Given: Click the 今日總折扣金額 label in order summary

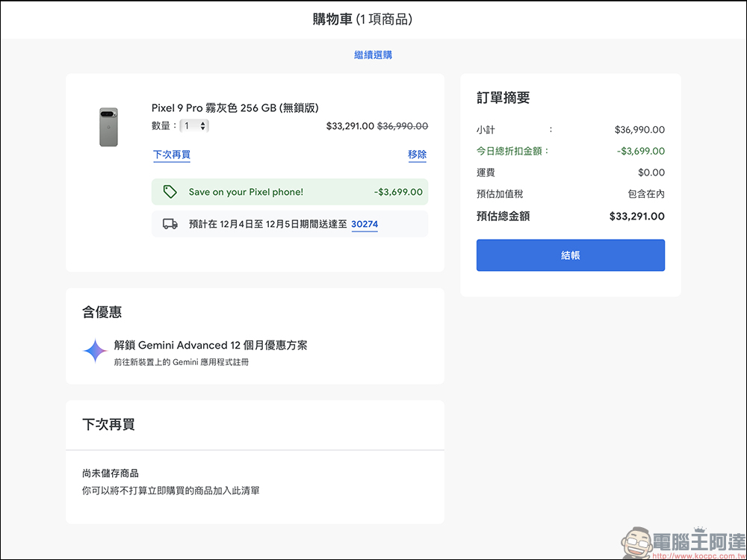Looking at the screenshot, I should point(512,151).
